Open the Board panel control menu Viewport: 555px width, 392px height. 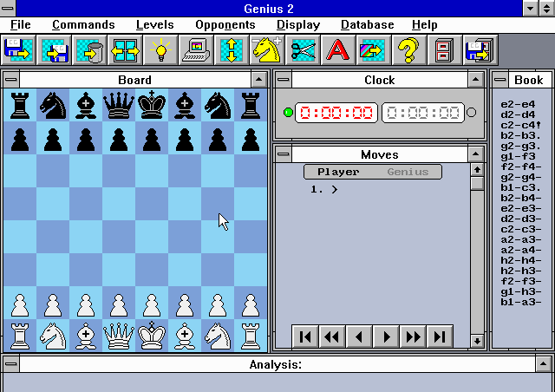click(10, 80)
